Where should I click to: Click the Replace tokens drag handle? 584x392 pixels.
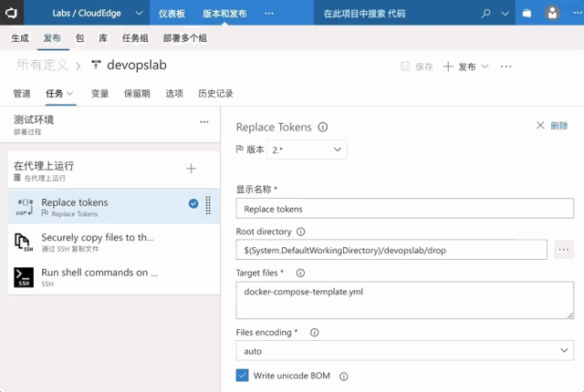(208, 205)
